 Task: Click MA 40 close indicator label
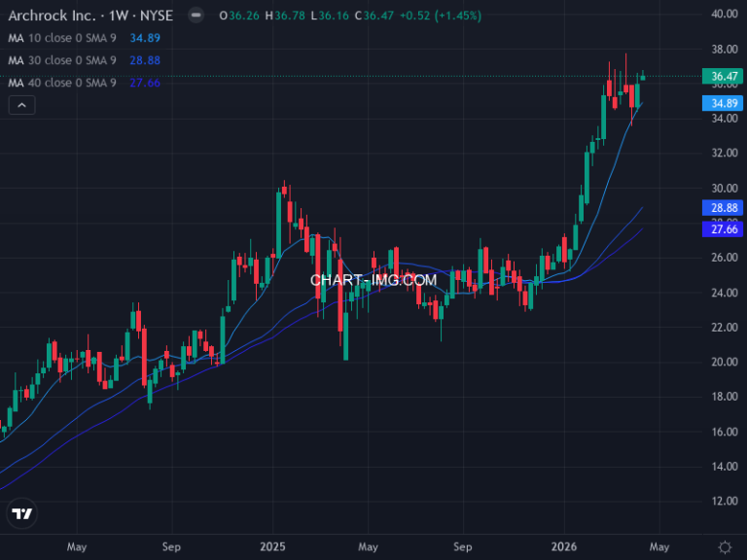point(62,83)
